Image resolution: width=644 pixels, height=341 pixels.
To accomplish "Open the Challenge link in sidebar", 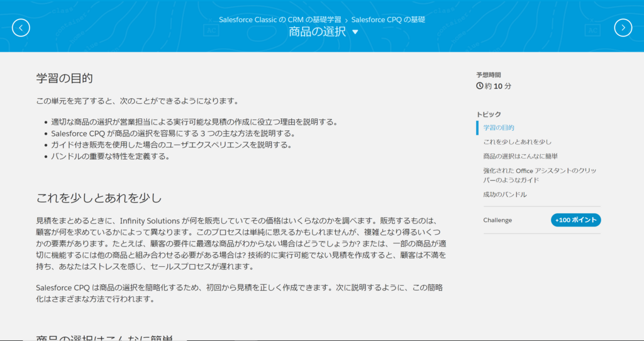I will [497, 220].
